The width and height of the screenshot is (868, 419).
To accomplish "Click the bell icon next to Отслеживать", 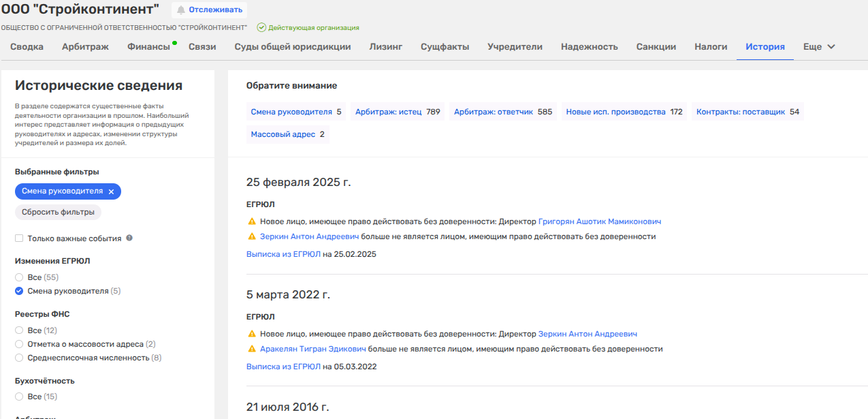I will (x=181, y=10).
